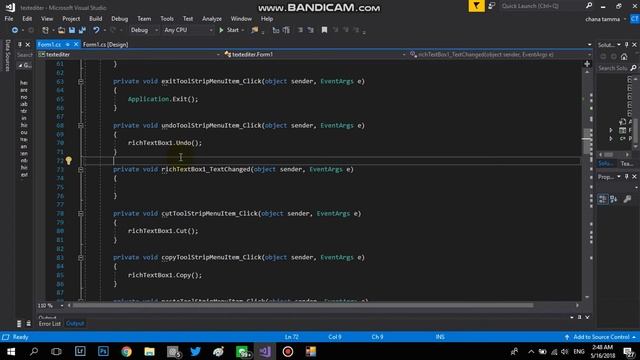
Task: Toggle auto hide pin on Properties panel
Action: pyautogui.click(x=627, y=177)
